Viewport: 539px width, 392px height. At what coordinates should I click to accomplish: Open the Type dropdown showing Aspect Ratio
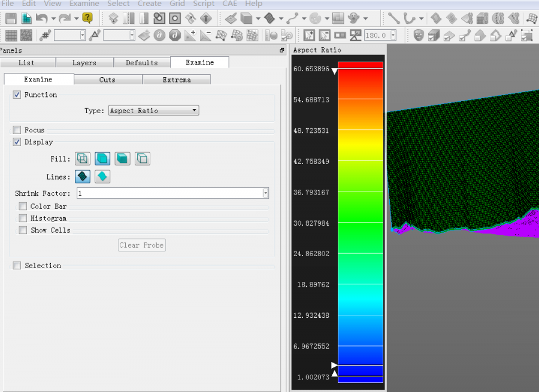[153, 111]
